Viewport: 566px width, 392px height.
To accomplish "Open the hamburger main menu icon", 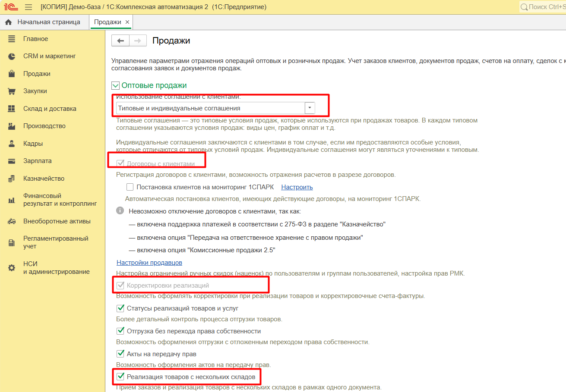I will [x=28, y=7].
